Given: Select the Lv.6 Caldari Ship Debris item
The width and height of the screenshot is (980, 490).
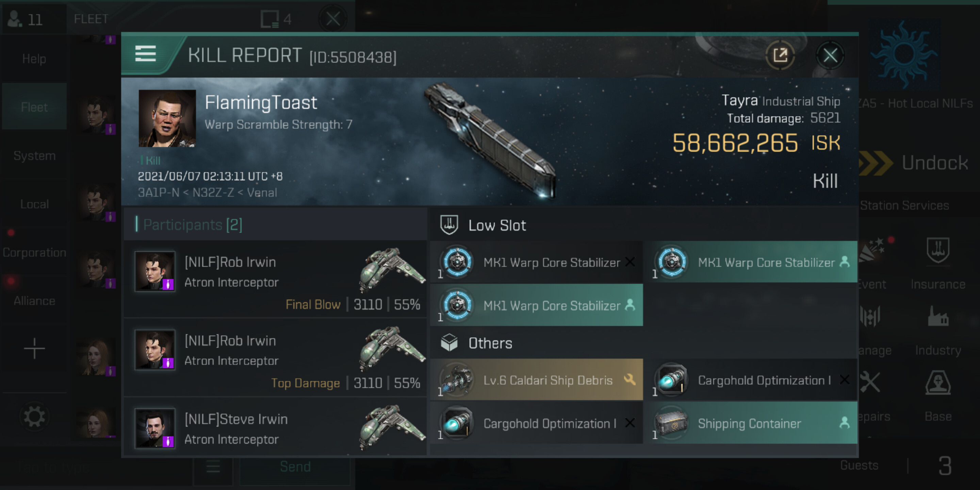Looking at the screenshot, I should 536,380.
